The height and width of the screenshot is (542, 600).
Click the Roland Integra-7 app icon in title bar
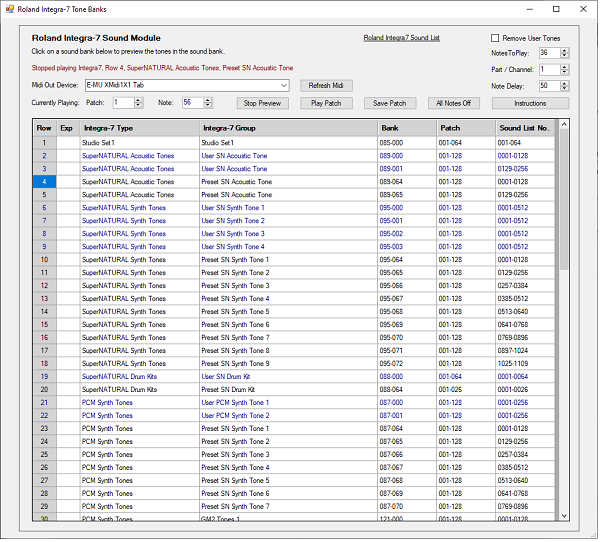click(10, 9)
